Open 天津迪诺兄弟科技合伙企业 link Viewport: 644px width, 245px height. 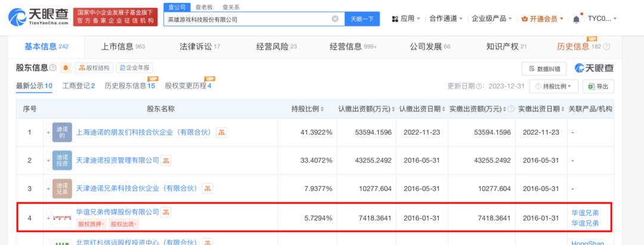pyautogui.click(x=137, y=188)
